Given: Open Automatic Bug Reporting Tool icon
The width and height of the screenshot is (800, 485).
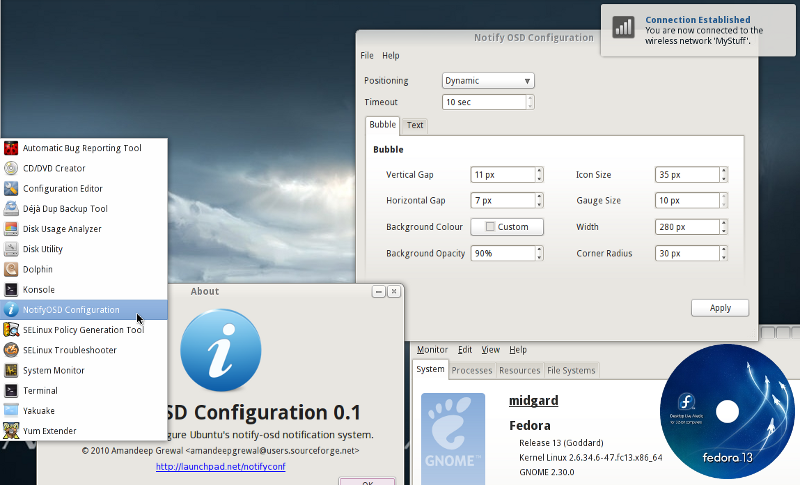Looking at the screenshot, I should click(x=11, y=148).
